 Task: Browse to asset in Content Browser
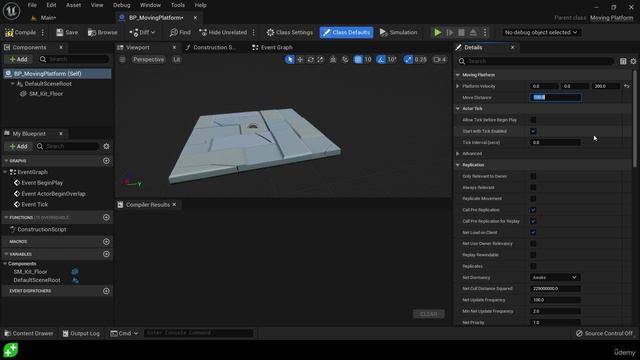click(102, 32)
